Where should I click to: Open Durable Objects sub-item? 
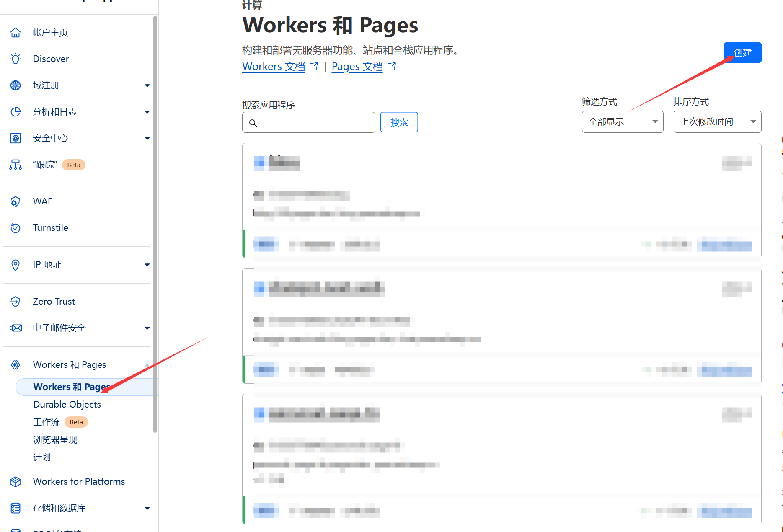pyautogui.click(x=67, y=405)
